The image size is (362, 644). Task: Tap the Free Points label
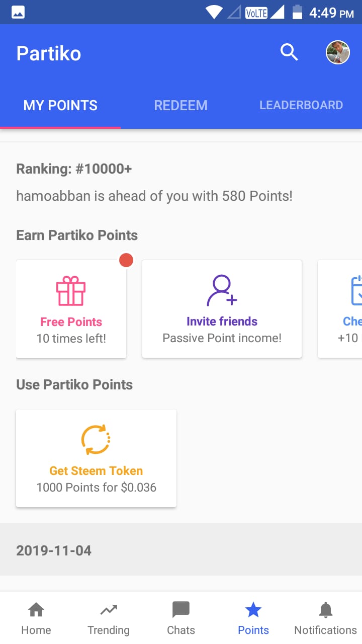tap(71, 322)
